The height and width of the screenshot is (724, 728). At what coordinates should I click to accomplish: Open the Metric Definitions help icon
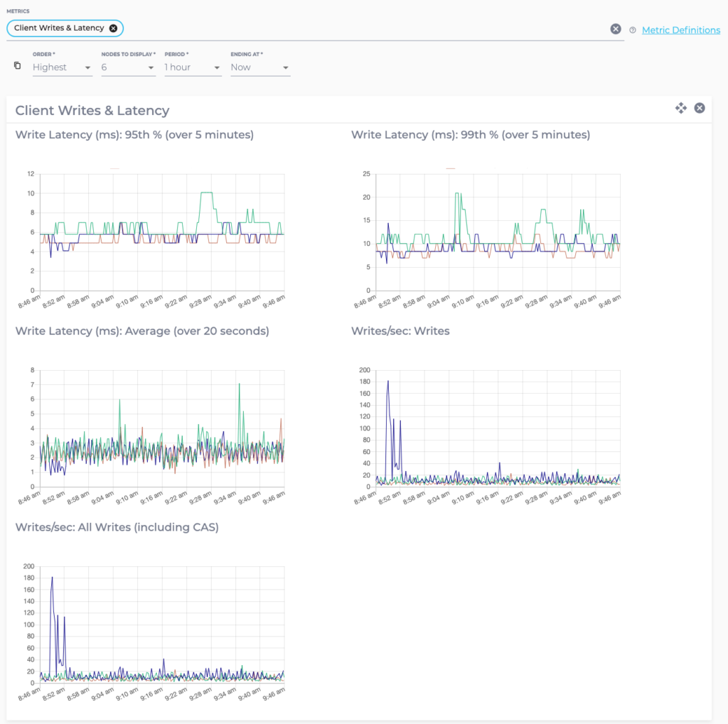pos(633,30)
